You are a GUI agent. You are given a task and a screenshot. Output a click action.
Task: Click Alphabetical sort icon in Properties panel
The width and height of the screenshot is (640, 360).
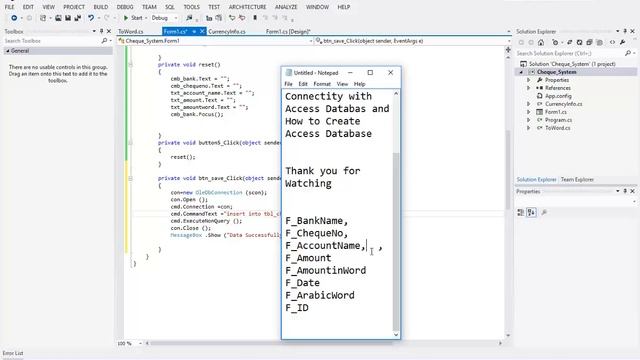pos(531,212)
